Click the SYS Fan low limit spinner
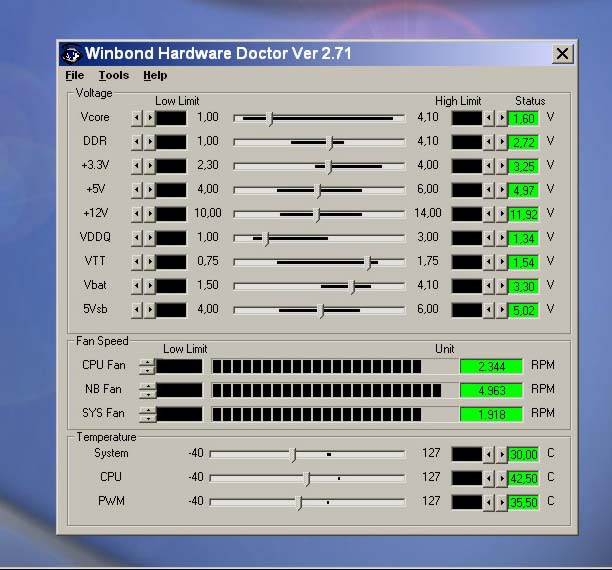612x570 pixels. pyautogui.click(x=147, y=414)
